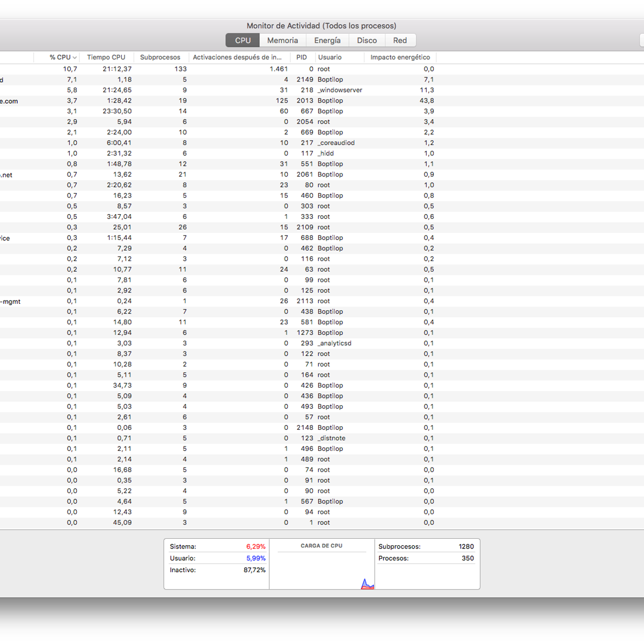
Task: Sort processes by Subprocesos column
Action: [160, 57]
